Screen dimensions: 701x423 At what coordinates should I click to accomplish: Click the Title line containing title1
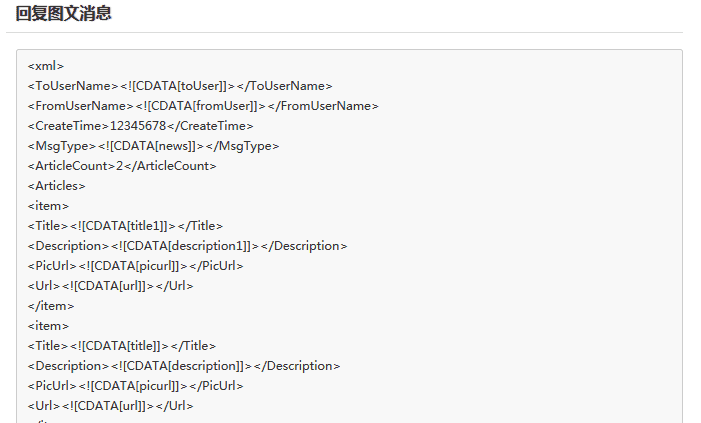point(125,226)
